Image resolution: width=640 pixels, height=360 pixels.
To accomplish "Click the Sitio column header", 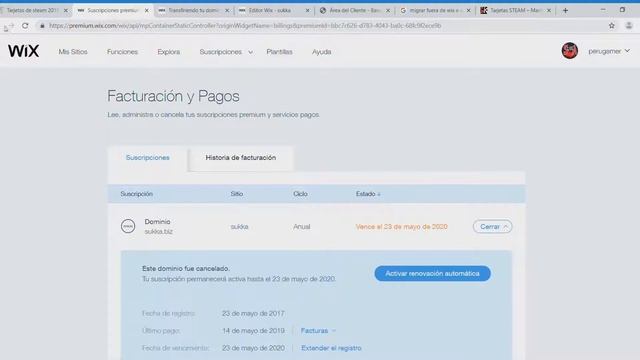I will click(x=237, y=194).
